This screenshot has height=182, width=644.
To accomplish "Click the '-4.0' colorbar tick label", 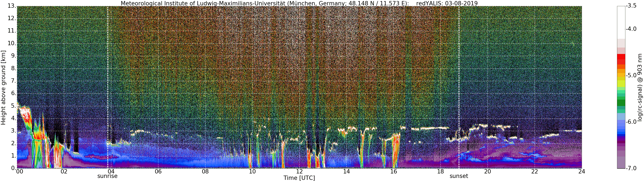I will (631, 29).
